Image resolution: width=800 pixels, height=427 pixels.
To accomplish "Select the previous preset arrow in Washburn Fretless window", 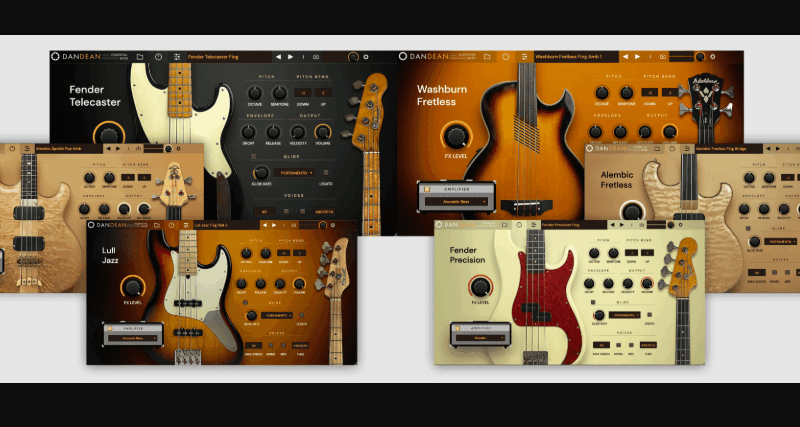I will pyautogui.click(x=626, y=57).
